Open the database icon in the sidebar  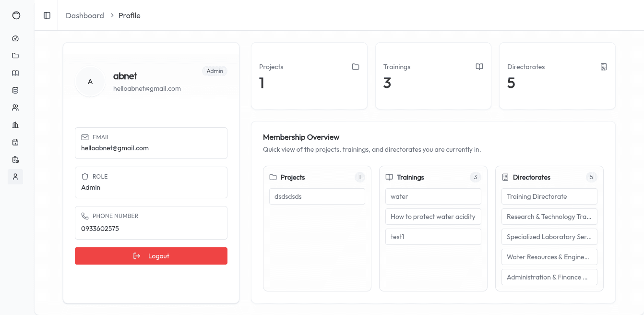click(x=15, y=90)
